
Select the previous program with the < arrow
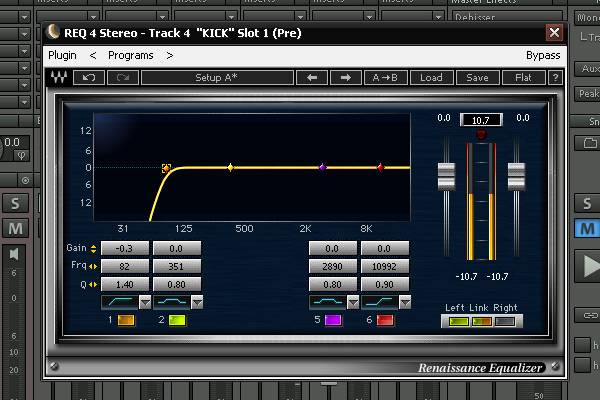(93, 56)
